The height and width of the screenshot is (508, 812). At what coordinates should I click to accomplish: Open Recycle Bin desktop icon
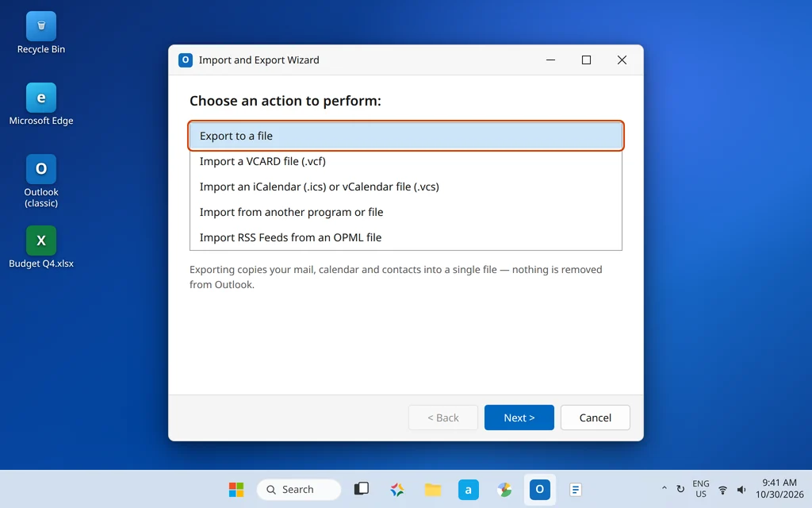coord(41,33)
